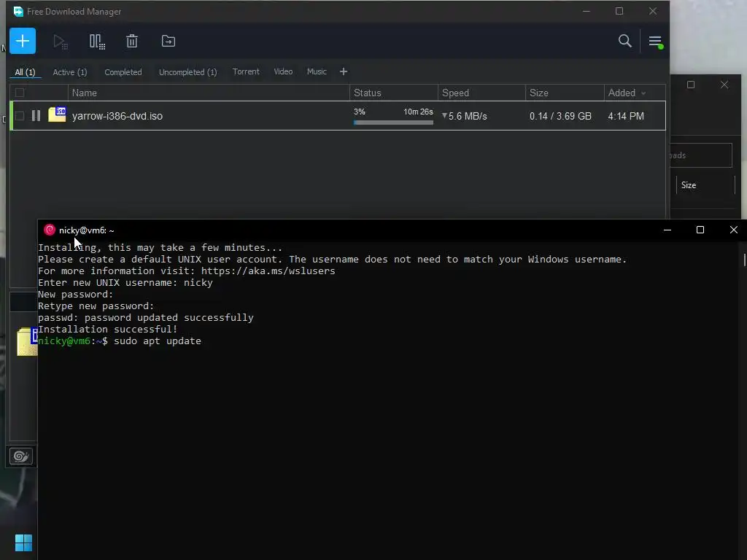Tick the checkbox for yarrow-i386-dvd.iso row

point(20,116)
